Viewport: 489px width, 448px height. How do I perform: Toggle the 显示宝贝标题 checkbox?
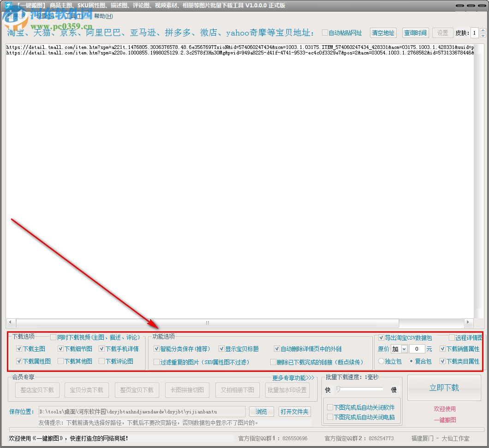point(221,349)
